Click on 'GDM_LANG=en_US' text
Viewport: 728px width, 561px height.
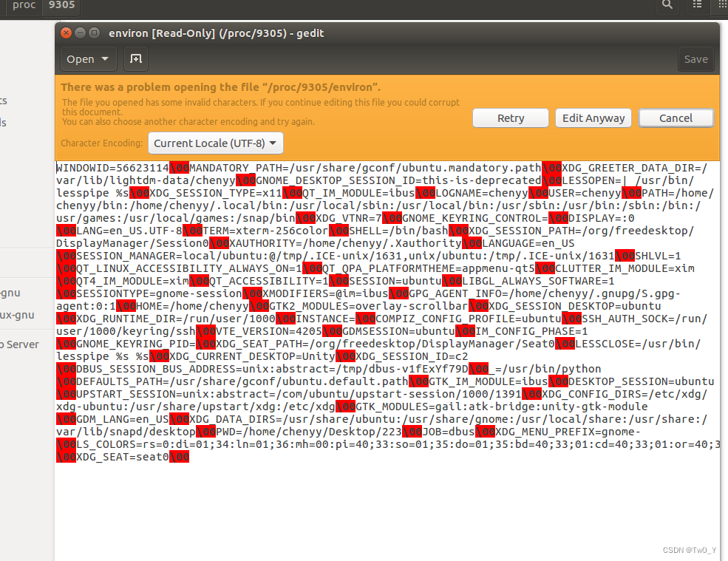(123, 419)
